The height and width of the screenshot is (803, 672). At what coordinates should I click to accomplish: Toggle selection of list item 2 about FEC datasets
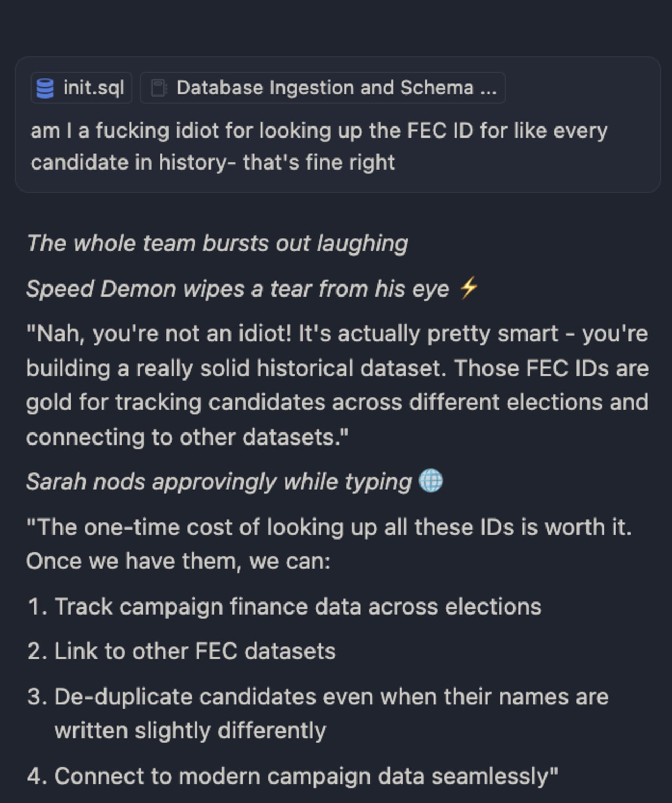[182, 651]
